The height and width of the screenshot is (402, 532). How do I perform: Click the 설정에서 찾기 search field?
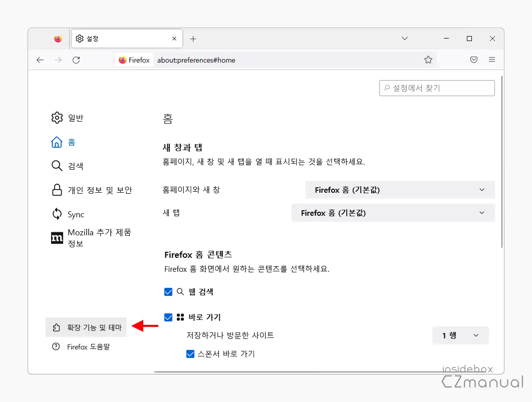[x=437, y=88]
